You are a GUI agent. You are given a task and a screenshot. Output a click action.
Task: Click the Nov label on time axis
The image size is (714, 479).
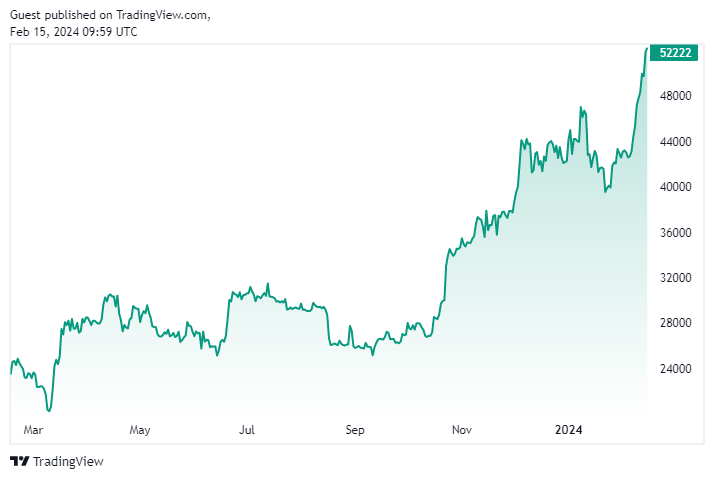[461, 430]
